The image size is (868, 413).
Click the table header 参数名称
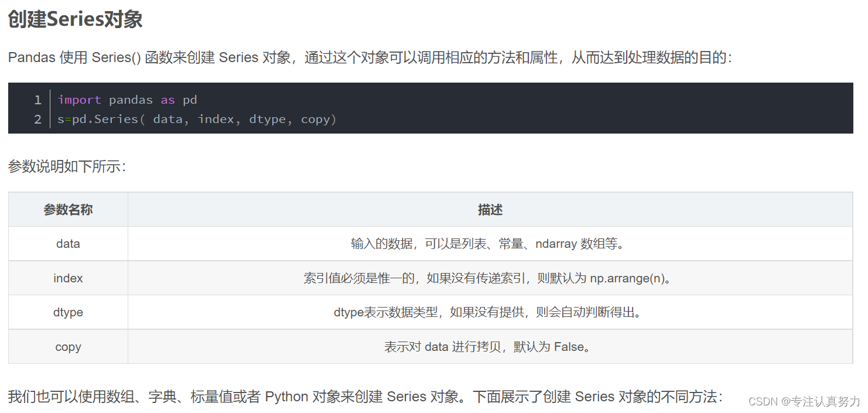(68, 210)
